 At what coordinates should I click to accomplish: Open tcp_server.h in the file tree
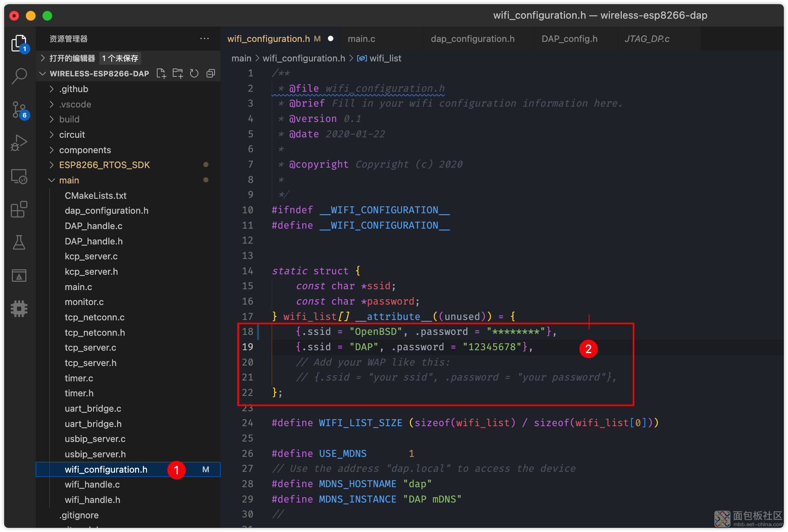(90, 363)
